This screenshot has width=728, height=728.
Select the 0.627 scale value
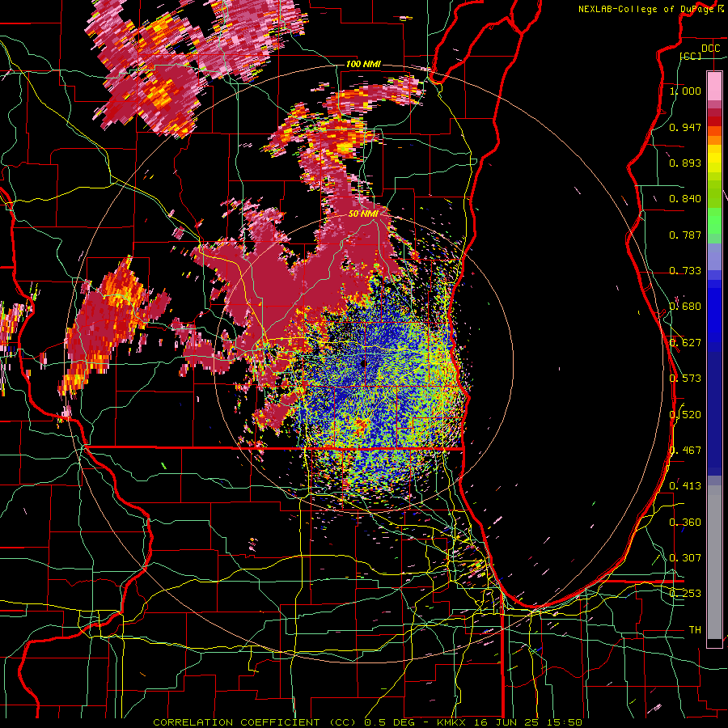(685, 343)
